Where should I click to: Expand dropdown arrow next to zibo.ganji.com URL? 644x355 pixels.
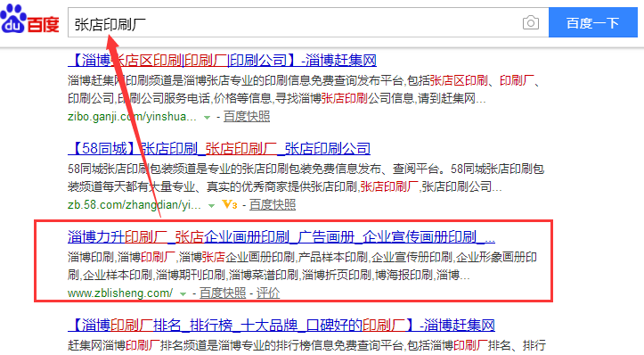(x=207, y=118)
